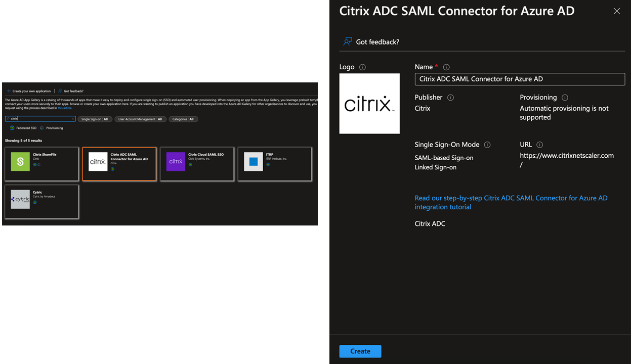Click the Cytric by Amadeus logo
This screenshot has height=364, width=631.
(x=21, y=199)
